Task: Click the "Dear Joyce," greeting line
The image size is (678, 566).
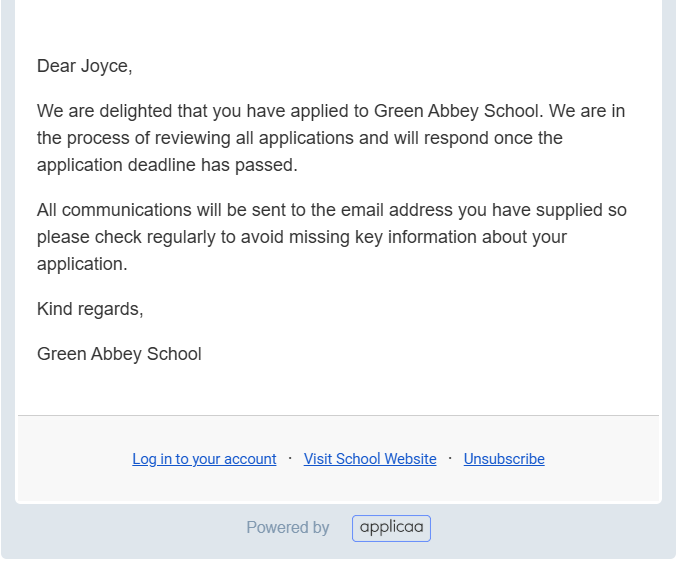Action: [x=85, y=66]
